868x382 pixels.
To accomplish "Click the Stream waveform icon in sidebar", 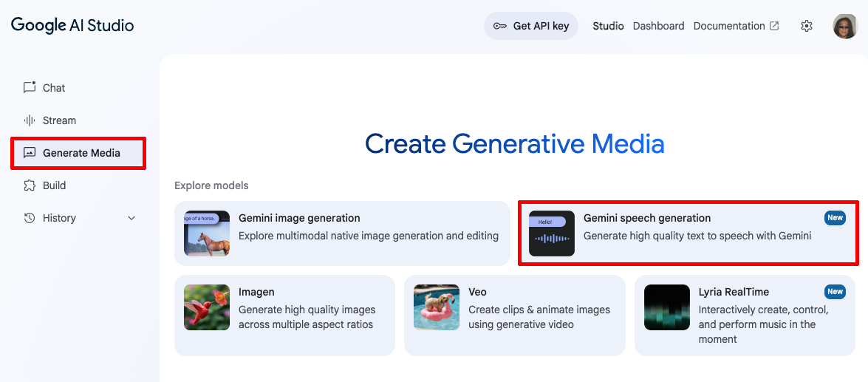I will 30,120.
